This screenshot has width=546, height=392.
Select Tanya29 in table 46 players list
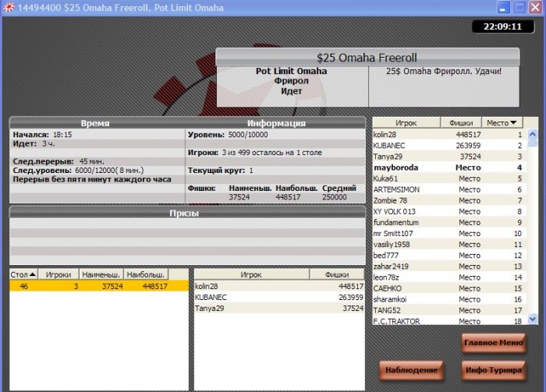tap(279, 308)
